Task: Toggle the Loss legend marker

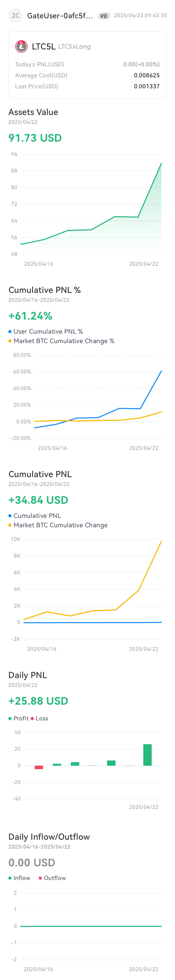Action: click(32, 718)
